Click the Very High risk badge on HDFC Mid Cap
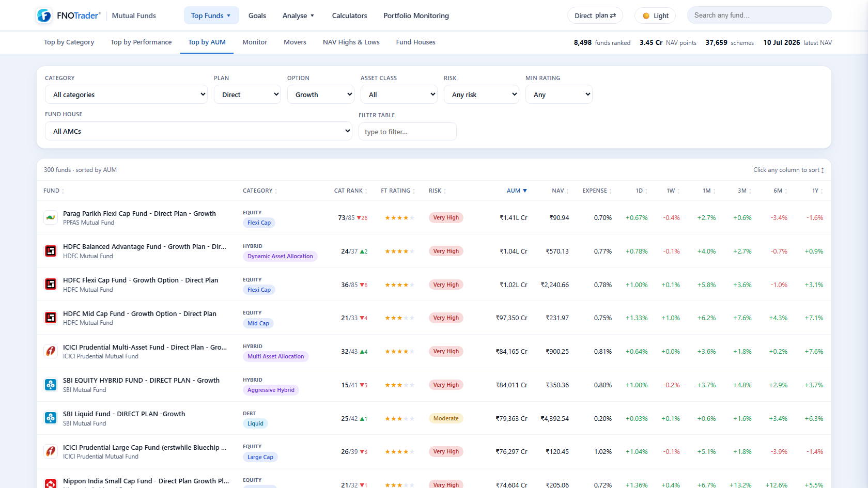 coord(446,318)
